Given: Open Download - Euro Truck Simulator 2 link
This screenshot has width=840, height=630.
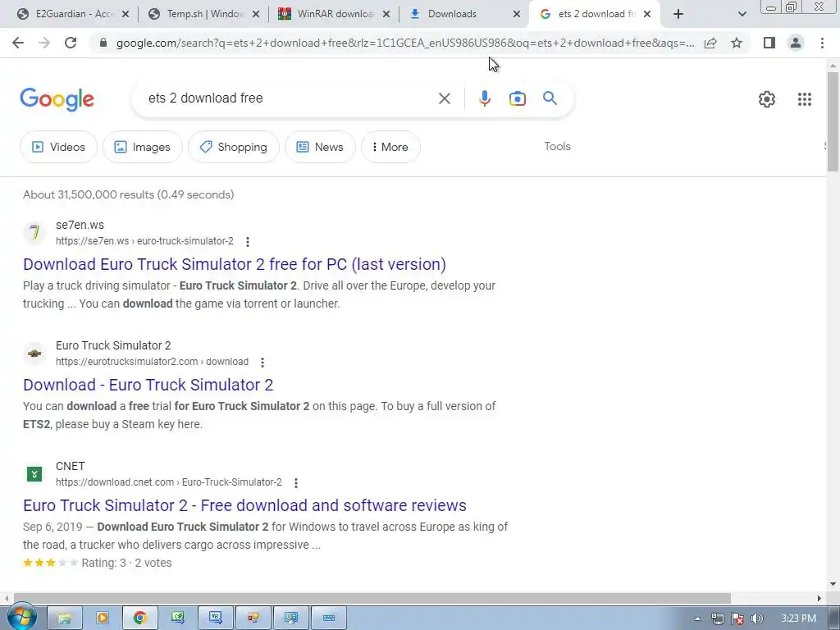Looking at the screenshot, I should pos(148,385).
